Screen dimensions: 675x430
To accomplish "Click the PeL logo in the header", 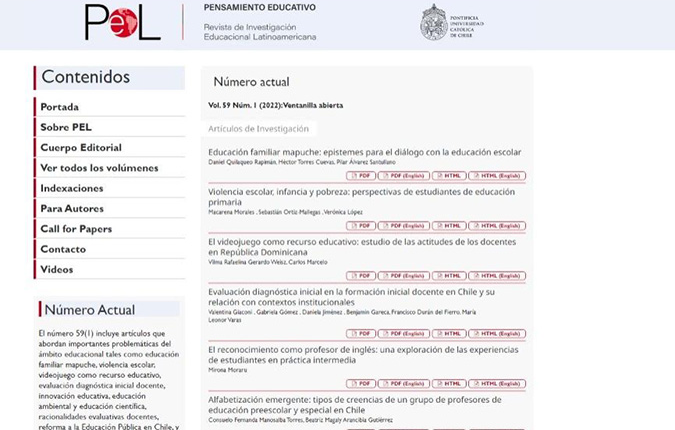I will tap(122, 22).
